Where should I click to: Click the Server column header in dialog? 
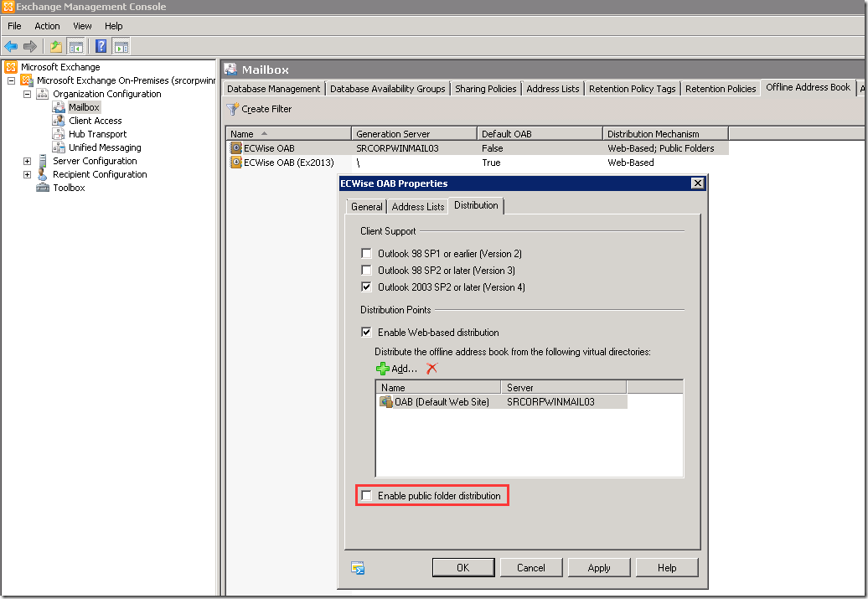pos(564,388)
